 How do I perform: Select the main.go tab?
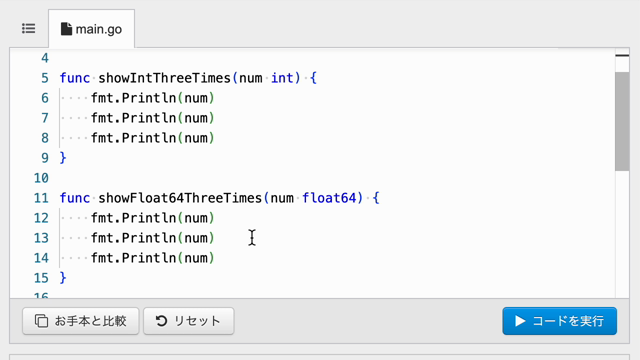tap(91, 29)
